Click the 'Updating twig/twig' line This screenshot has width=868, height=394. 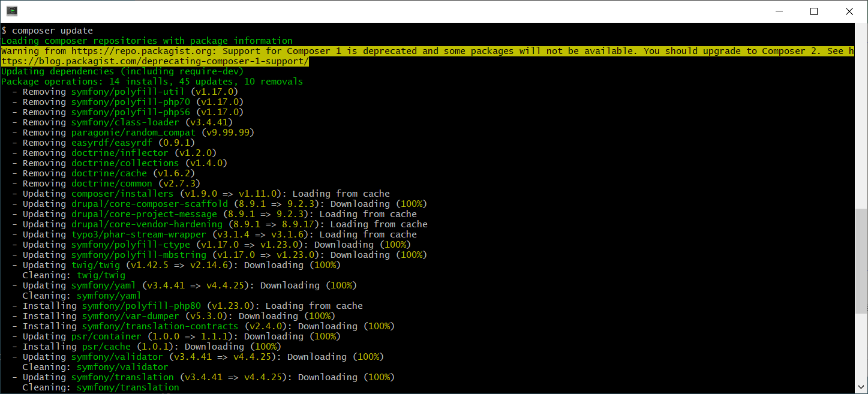176,265
